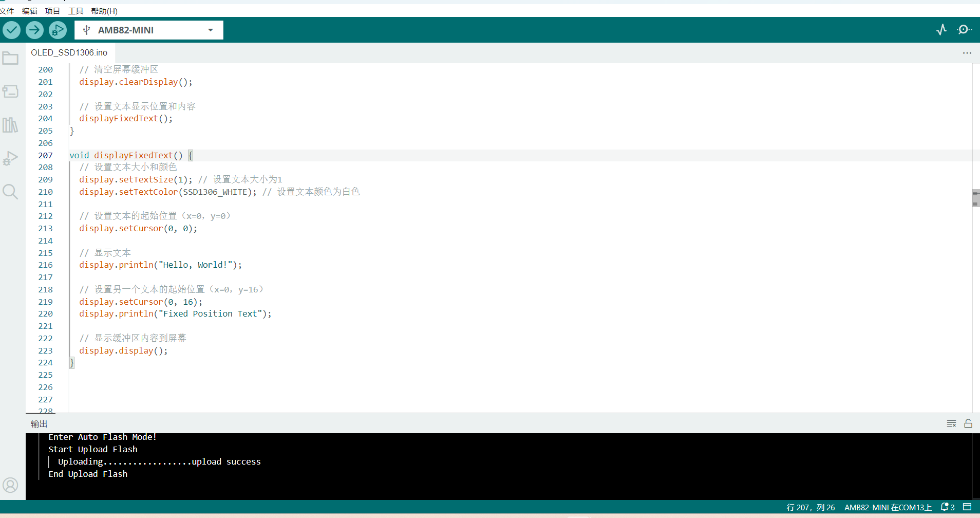Viewport: 980px width, 518px height.
Task: Click the cursor position 行 207, 列 26 status
Action: coord(811,507)
